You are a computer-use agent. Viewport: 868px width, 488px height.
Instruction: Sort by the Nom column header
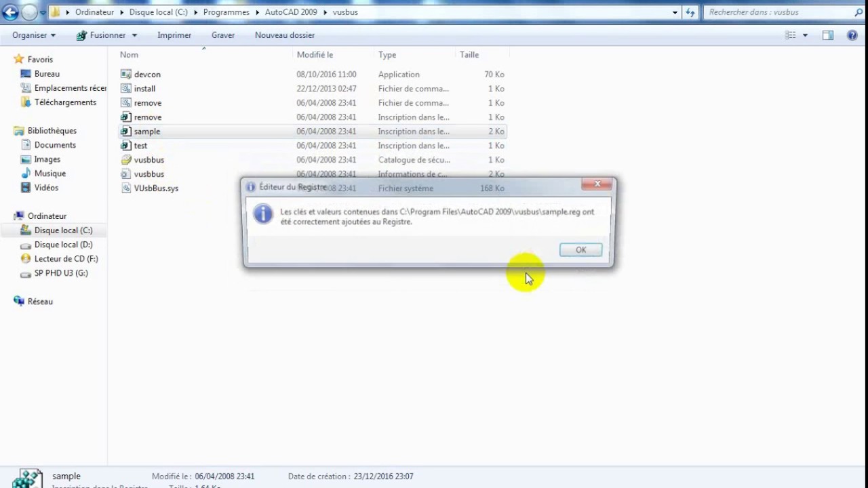pos(129,55)
